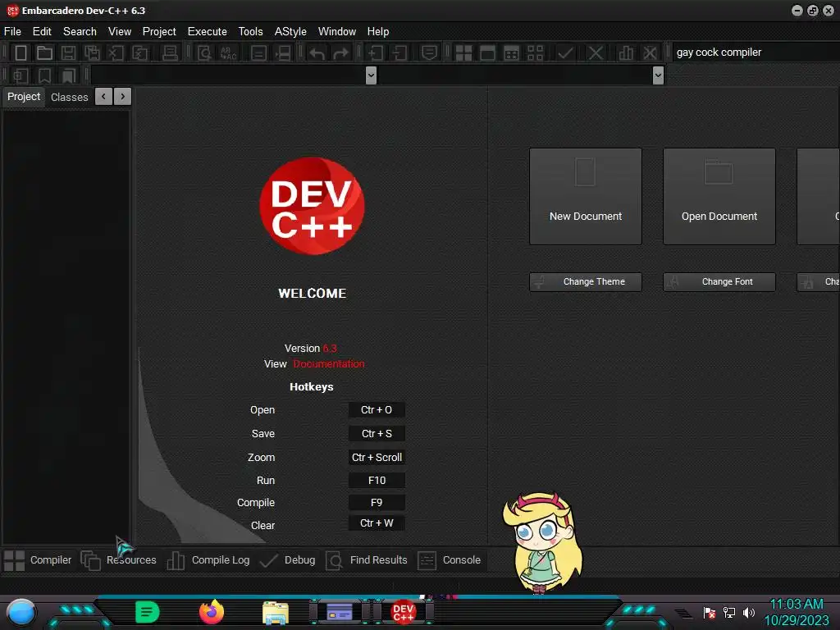The image size is (840, 630).
Task: Click the Run window toolbar icon
Action: [x=487, y=52]
